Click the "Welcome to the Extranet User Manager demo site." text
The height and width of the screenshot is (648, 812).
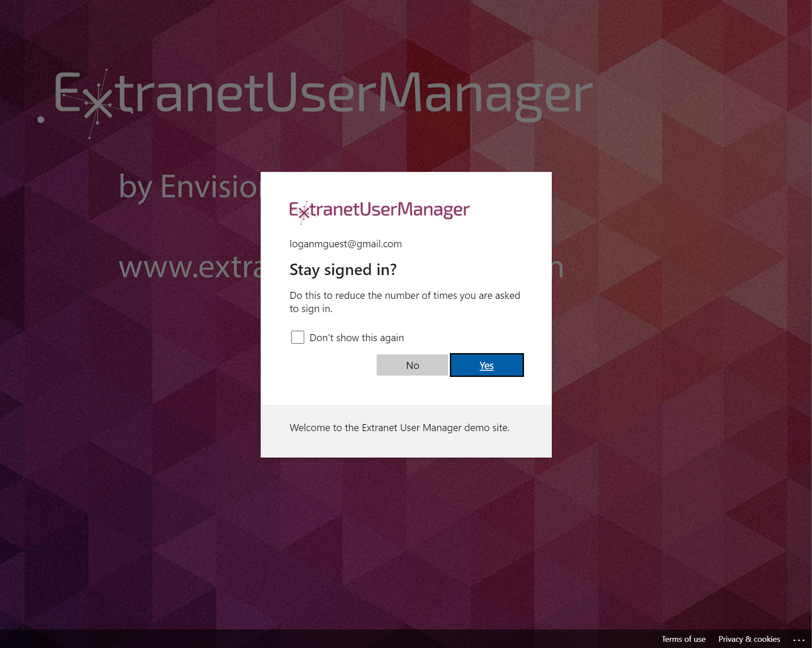pos(399,428)
